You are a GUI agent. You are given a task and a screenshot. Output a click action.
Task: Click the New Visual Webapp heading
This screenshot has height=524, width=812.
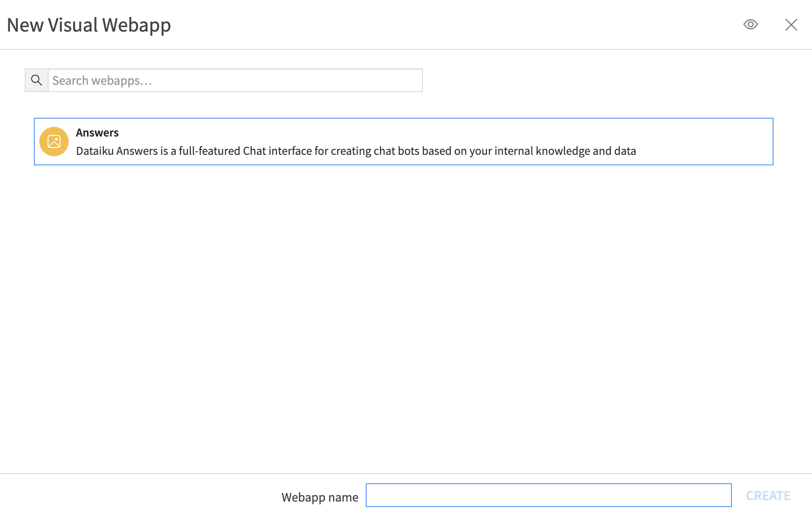pos(89,25)
